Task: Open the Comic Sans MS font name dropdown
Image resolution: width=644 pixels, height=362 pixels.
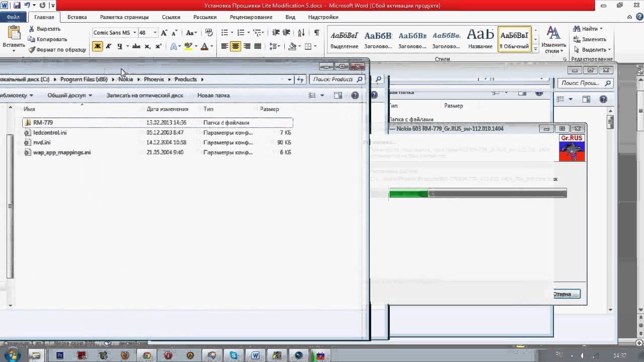Action: coord(135,33)
